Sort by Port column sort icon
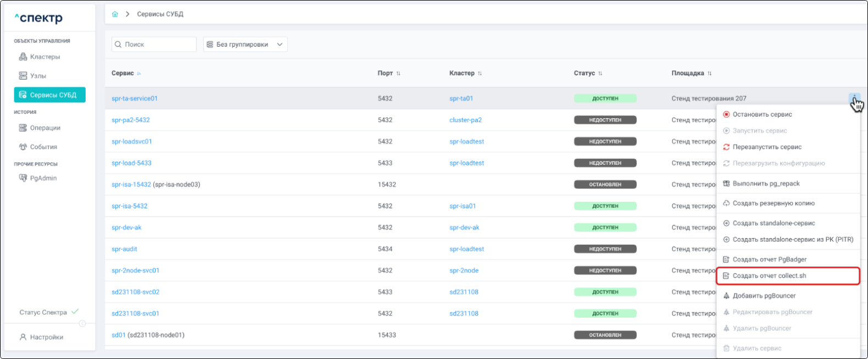 [x=398, y=74]
